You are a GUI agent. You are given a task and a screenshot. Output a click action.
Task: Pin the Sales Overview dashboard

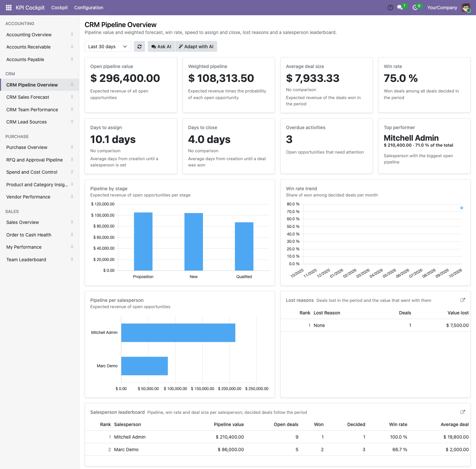pos(72,222)
